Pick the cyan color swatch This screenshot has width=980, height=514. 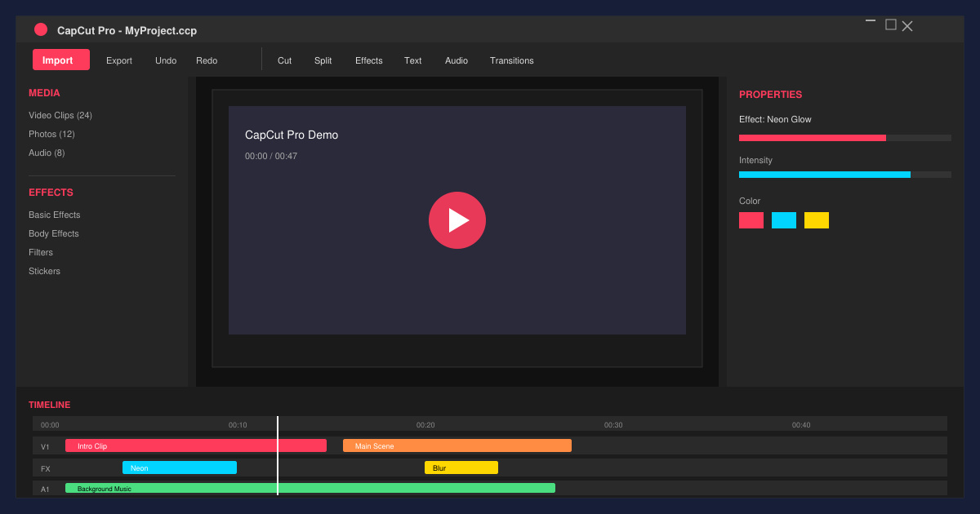(784, 220)
